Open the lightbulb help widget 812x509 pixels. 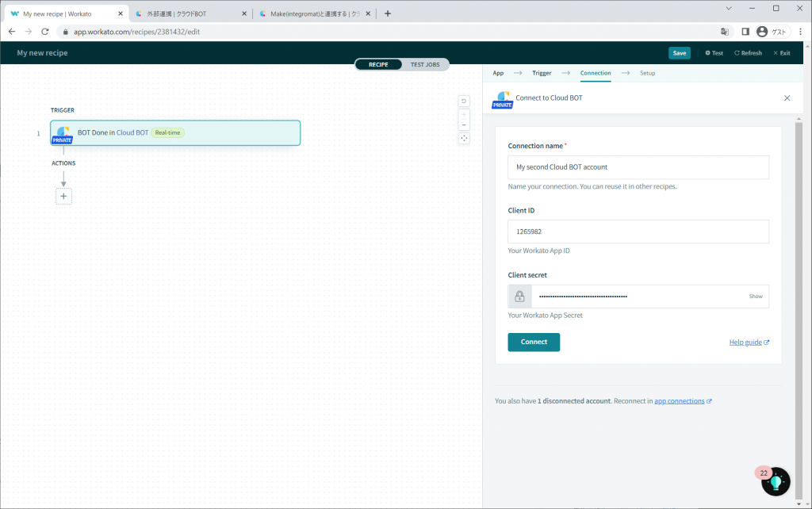coord(776,481)
